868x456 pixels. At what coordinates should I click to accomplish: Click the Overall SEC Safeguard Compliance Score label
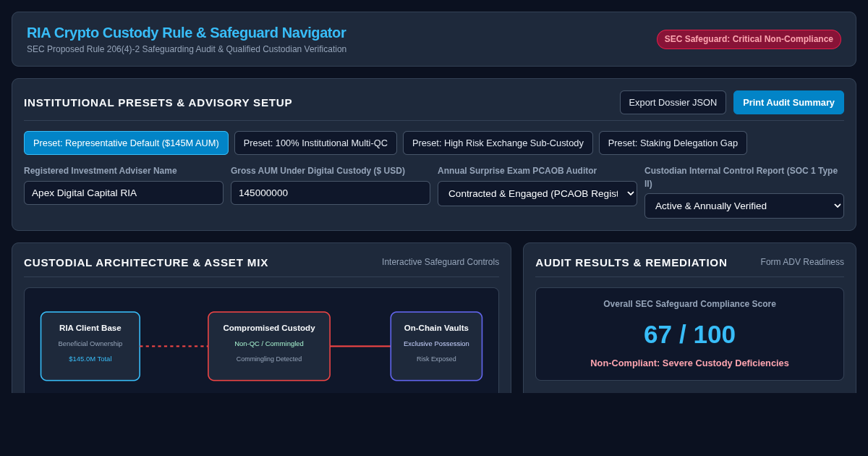tap(689, 304)
